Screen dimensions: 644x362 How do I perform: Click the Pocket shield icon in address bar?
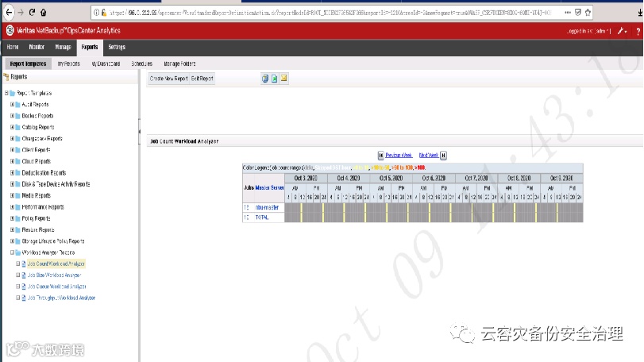(x=578, y=13)
